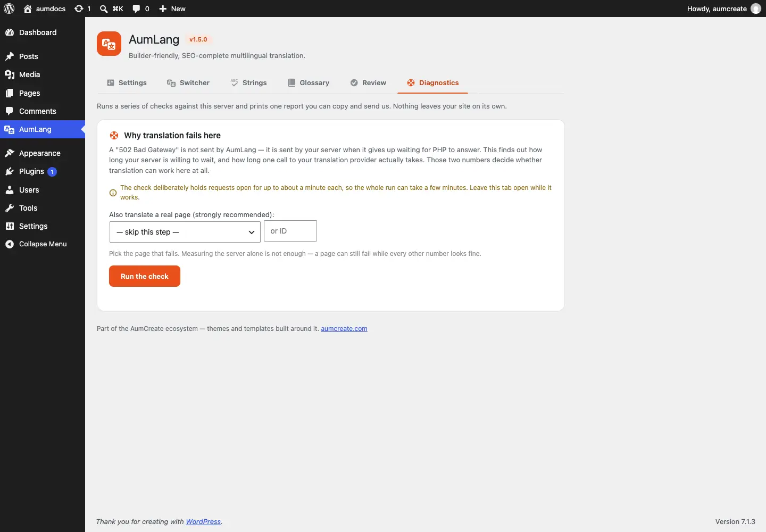
Task: Click the Collapse Menu arrow icon
Action: [x=10, y=244]
